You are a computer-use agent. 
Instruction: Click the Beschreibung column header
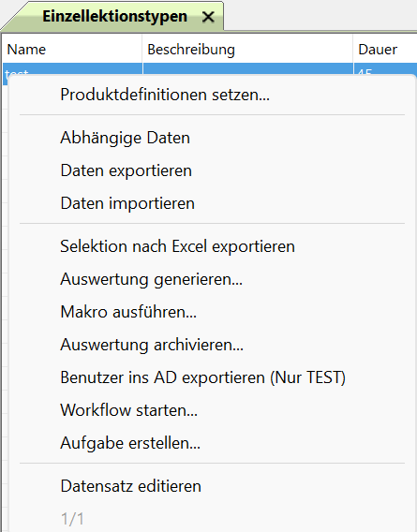tap(247, 50)
